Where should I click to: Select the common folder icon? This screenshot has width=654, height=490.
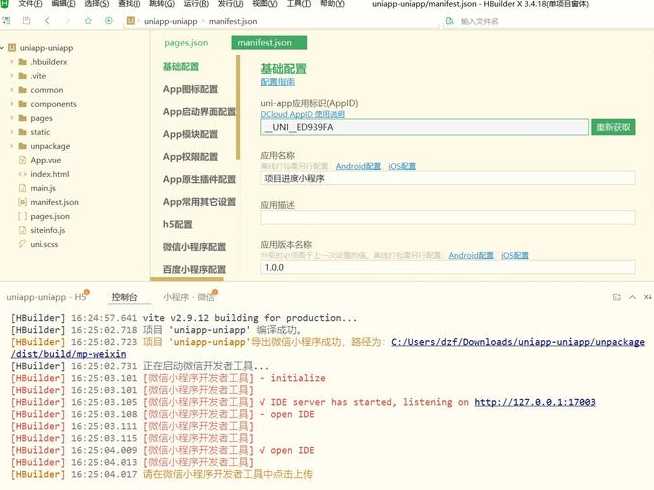click(x=23, y=90)
